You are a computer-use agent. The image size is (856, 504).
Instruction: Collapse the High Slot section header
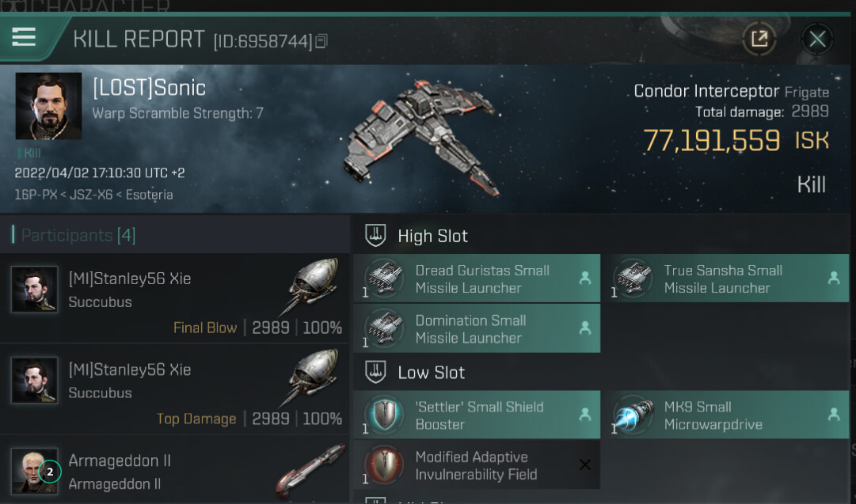click(417, 236)
